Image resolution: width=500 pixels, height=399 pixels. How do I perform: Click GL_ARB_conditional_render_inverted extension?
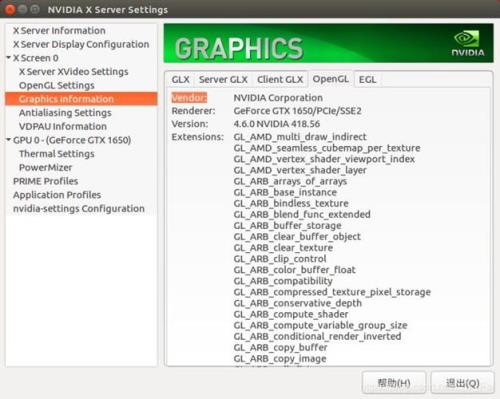(x=317, y=336)
